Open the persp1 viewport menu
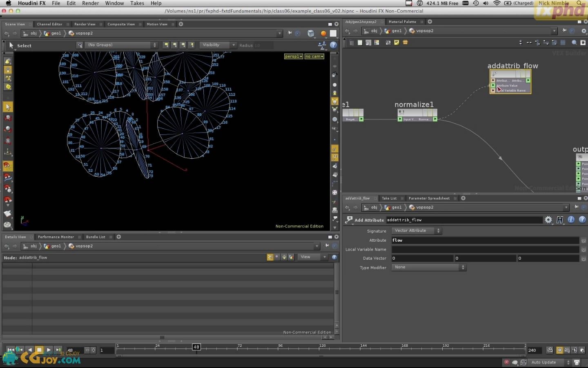Image resolution: width=588 pixels, height=368 pixels. 294,56
